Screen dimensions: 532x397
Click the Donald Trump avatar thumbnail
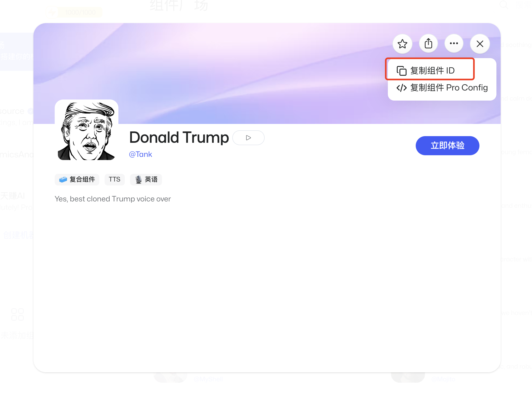[x=87, y=130]
